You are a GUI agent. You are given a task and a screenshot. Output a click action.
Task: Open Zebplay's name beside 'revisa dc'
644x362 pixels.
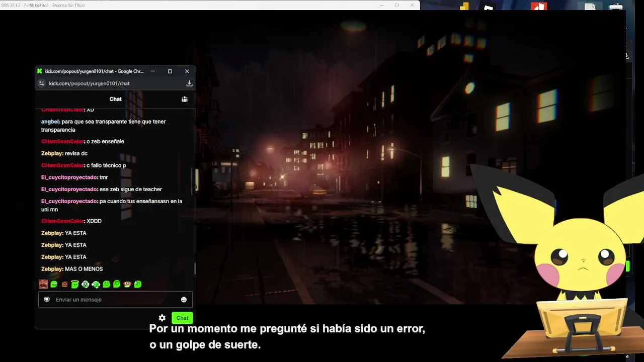52,153
